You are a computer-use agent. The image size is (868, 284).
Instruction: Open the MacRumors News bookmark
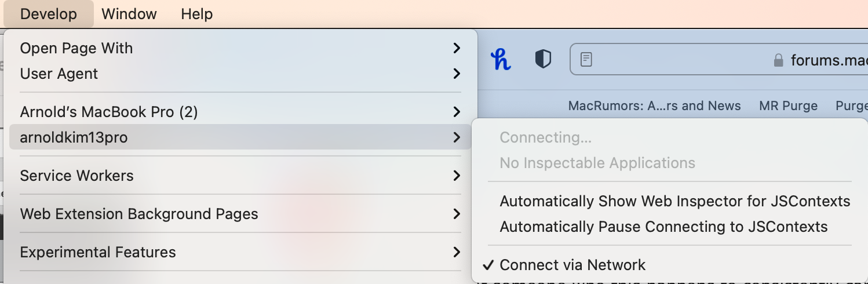click(654, 106)
